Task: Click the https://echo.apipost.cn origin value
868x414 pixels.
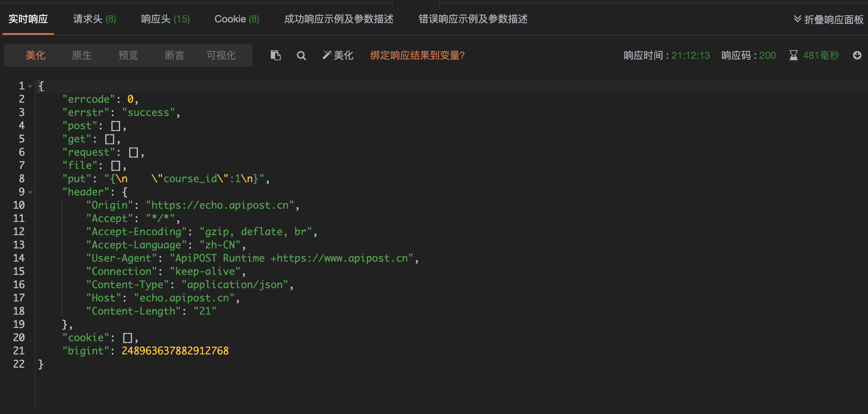Action: 220,205
